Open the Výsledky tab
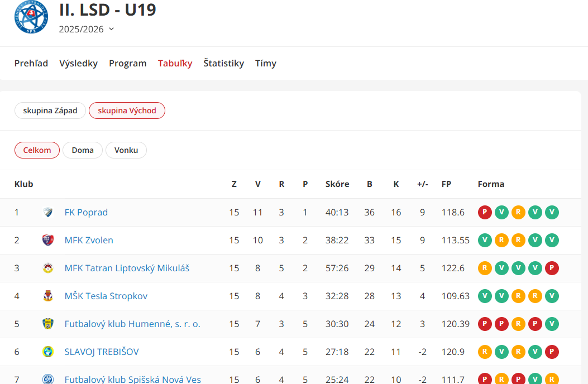This screenshot has width=588, height=384. click(78, 63)
